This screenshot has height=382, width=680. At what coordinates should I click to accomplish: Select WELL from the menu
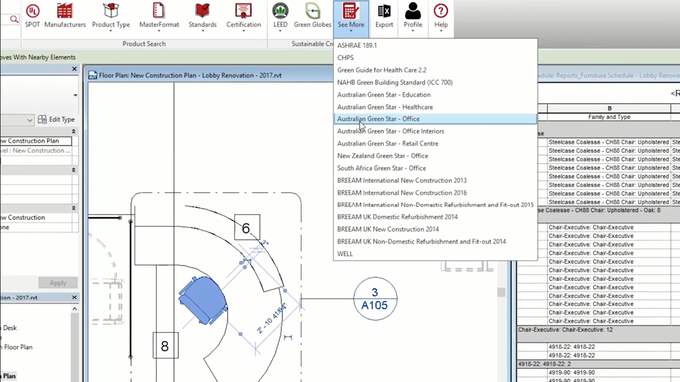click(x=435, y=254)
